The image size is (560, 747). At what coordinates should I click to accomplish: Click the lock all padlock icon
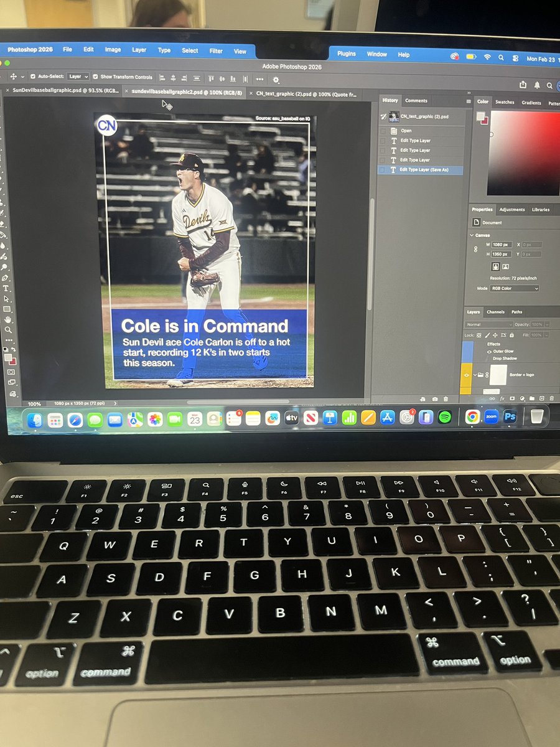coord(511,336)
